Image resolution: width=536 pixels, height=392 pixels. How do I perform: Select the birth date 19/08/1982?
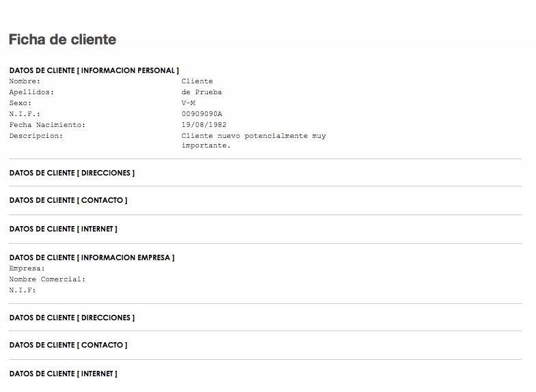[204, 125]
